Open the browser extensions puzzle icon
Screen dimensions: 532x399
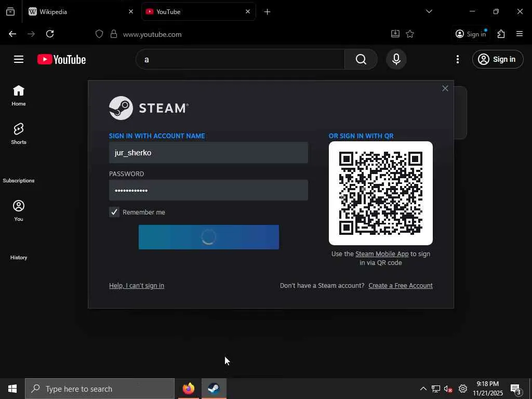(501, 34)
